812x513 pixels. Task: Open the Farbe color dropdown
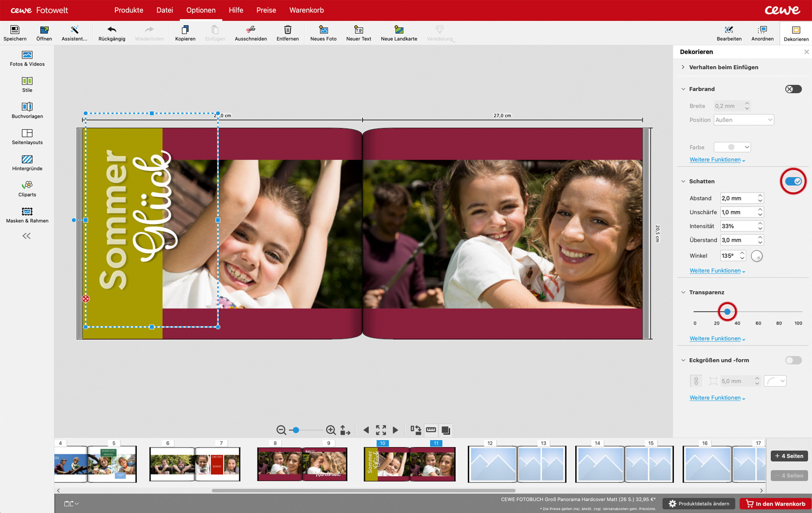click(732, 147)
